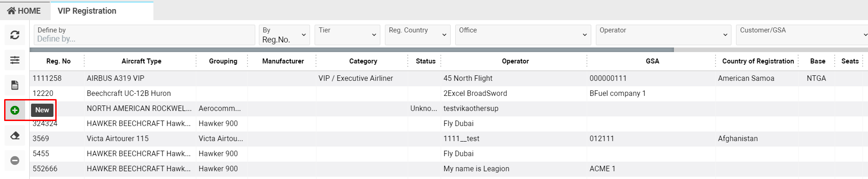The image size is (868, 179).
Task: Add a new VIP registration
Action: coord(15,110)
